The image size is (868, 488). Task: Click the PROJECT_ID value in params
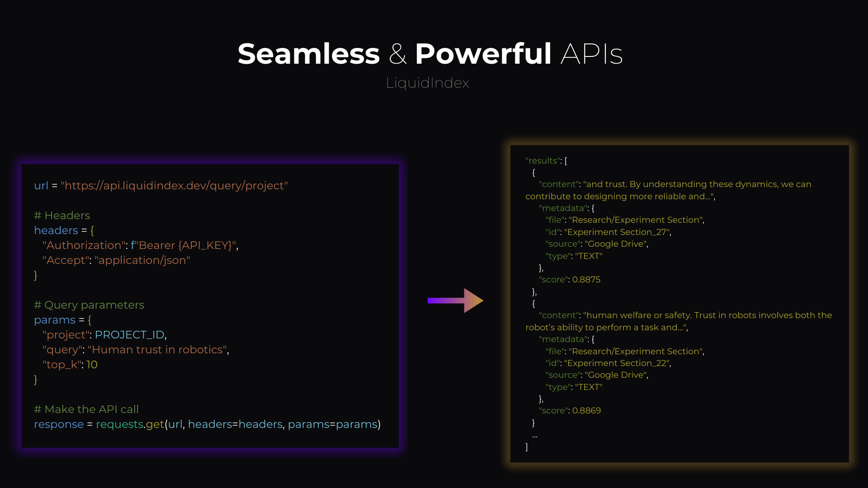tap(130, 335)
